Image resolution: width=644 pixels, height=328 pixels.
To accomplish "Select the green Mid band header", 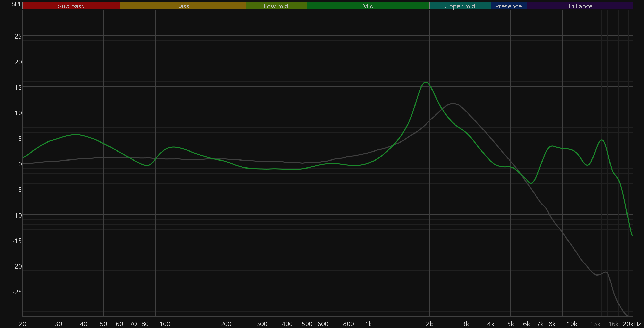I will (368, 6).
